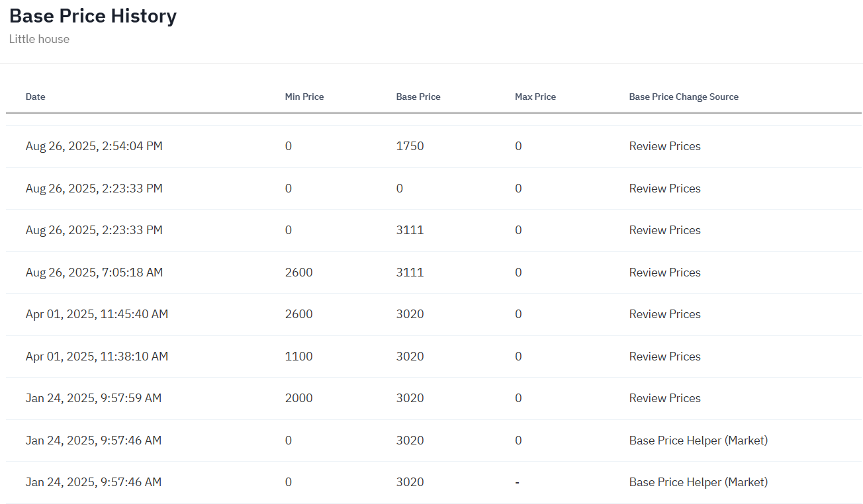Select the min price value 1100

point(298,357)
